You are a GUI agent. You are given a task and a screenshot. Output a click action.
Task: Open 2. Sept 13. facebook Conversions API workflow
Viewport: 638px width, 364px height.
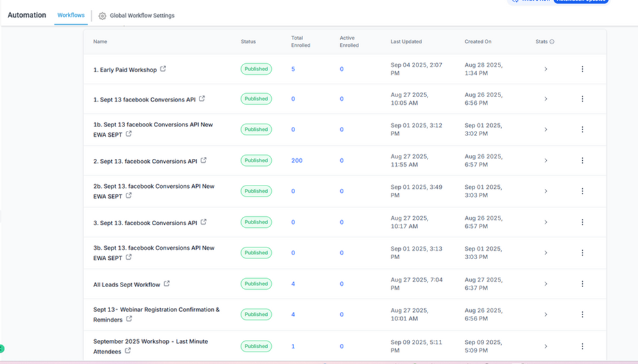point(145,161)
